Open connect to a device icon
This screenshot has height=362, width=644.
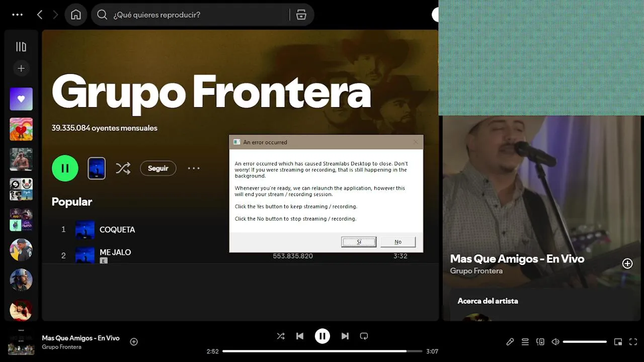[x=540, y=342]
